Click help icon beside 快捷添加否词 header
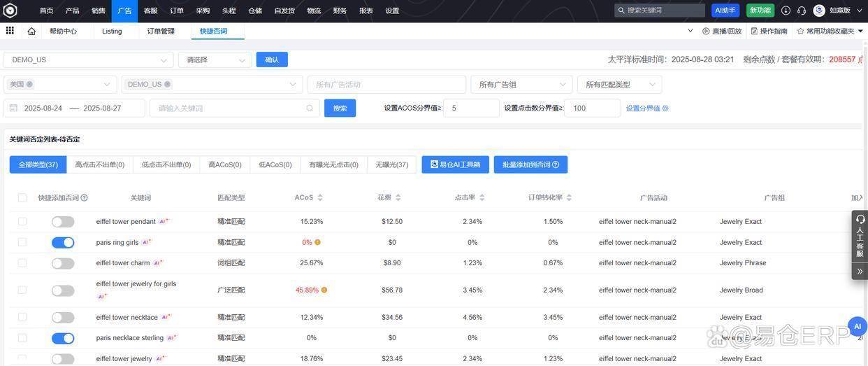 [85, 198]
